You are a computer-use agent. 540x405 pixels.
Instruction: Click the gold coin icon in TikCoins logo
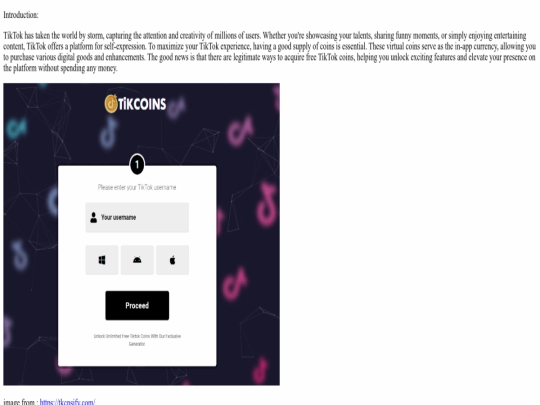pyautogui.click(x=111, y=104)
